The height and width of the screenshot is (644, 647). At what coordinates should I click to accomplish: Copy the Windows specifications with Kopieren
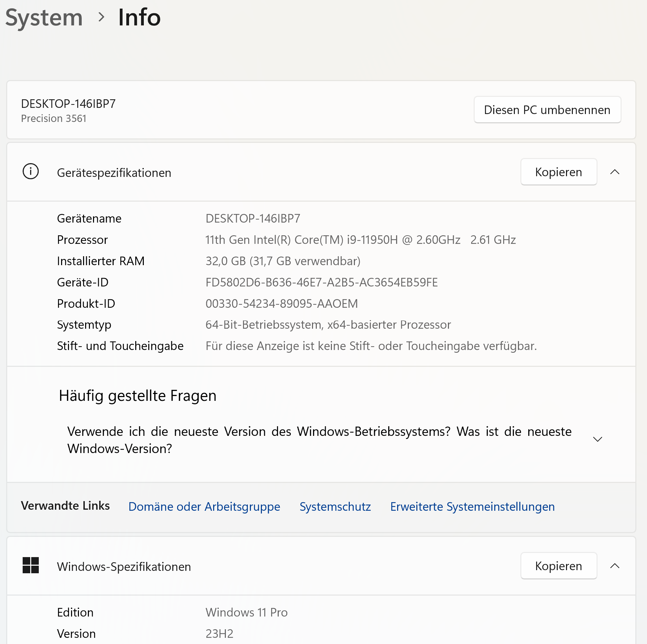(x=558, y=566)
